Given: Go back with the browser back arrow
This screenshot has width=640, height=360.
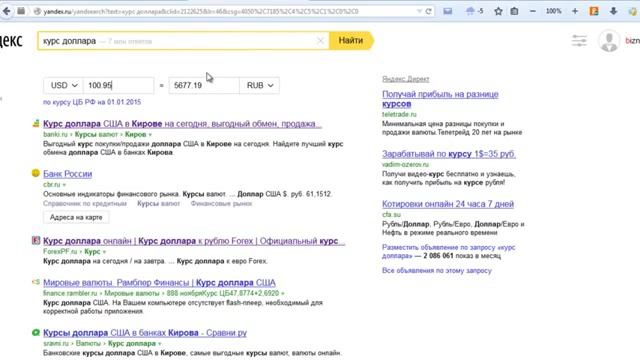Looking at the screenshot, I should tap(7, 11).
